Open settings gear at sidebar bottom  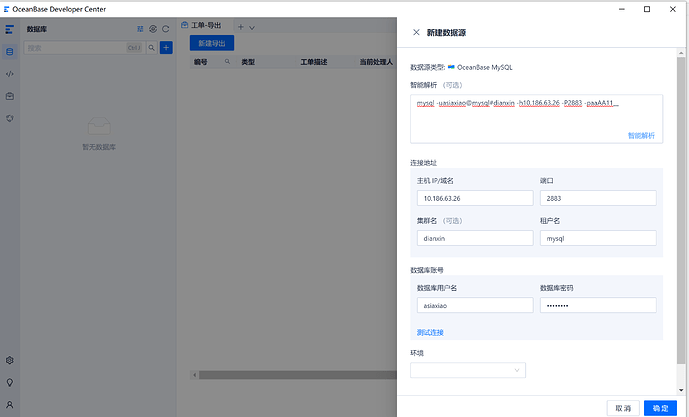click(x=10, y=360)
